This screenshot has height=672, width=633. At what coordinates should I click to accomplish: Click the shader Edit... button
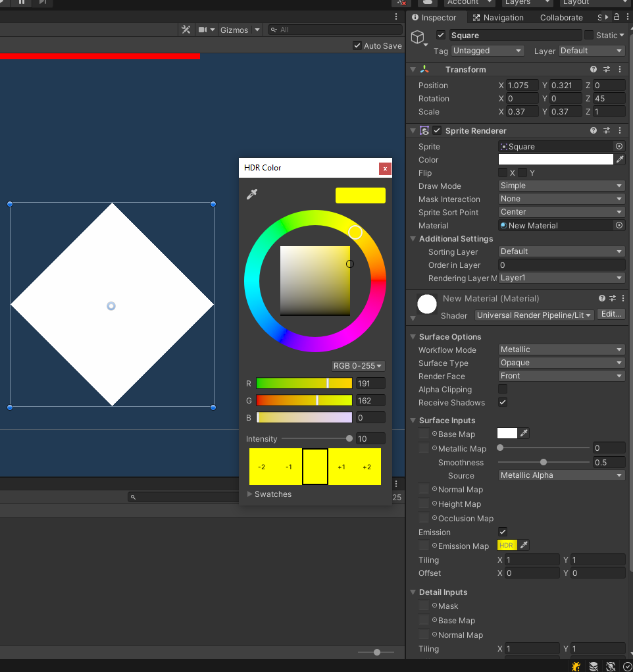click(611, 314)
